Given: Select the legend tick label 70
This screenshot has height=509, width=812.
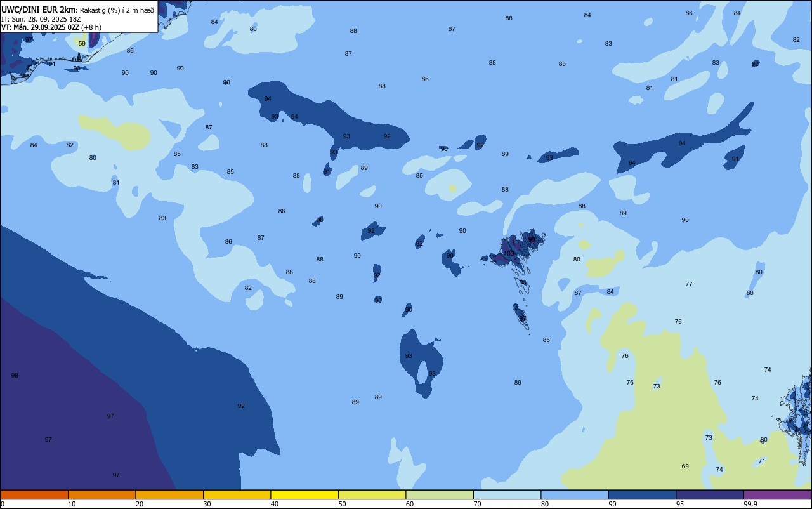Looking at the screenshot, I should click(477, 504).
